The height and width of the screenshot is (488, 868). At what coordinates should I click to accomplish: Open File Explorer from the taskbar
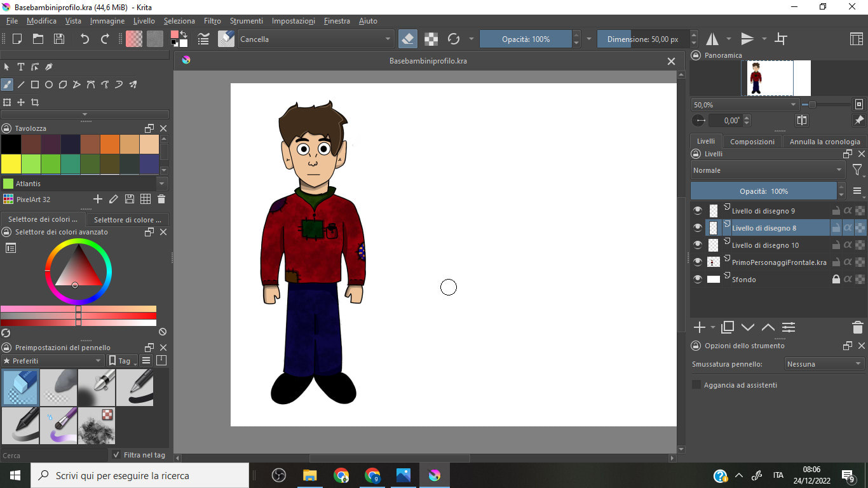[x=309, y=475]
